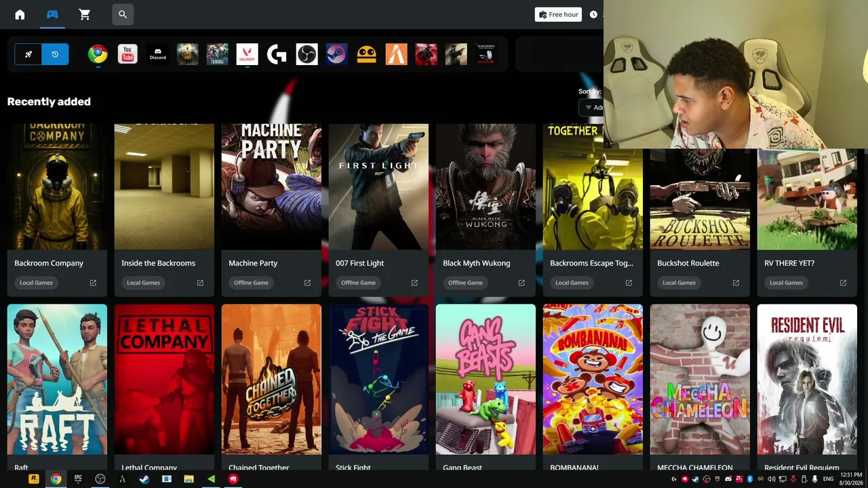Click Offline Game tag on Machine Party
This screenshot has height=488, width=868.
[x=251, y=283]
